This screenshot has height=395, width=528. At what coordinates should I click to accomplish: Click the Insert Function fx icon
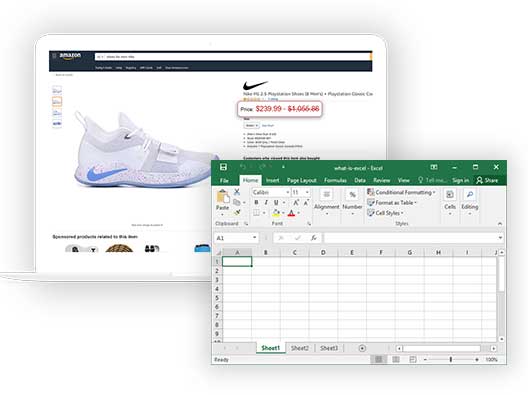pyautogui.click(x=314, y=238)
